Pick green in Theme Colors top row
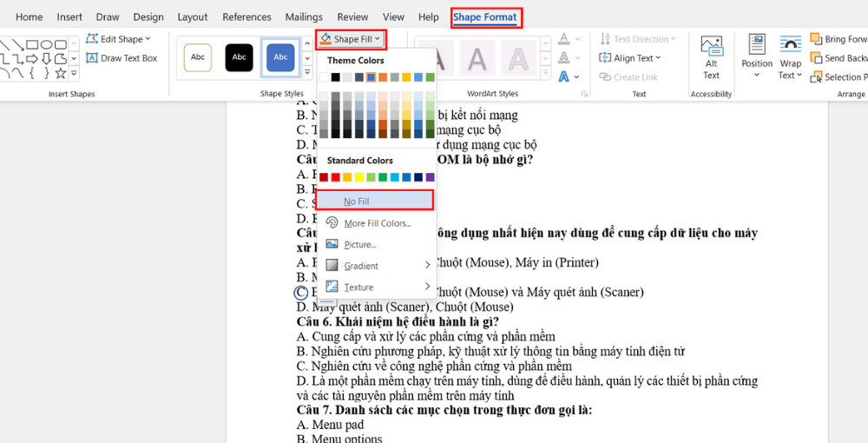868x443 pixels. (431, 77)
